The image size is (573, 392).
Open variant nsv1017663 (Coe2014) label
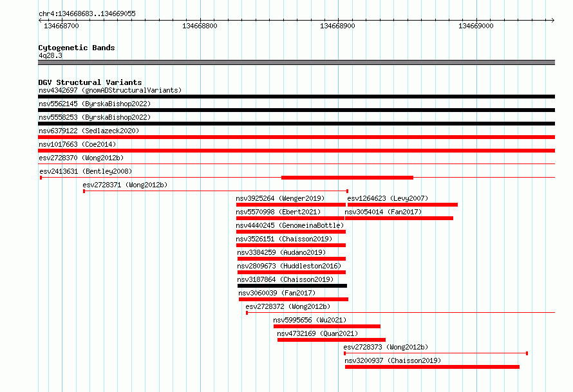[77, 144]
